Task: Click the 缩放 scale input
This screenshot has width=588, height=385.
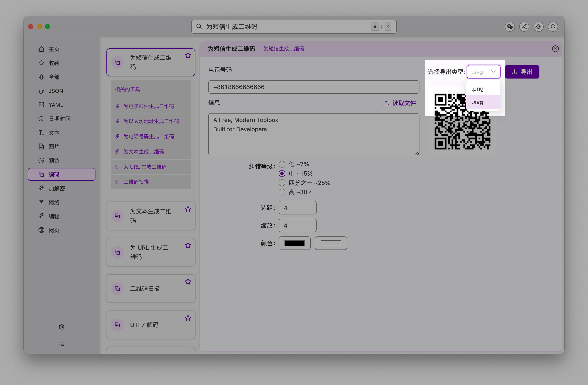Action: [x=297, y=226]
